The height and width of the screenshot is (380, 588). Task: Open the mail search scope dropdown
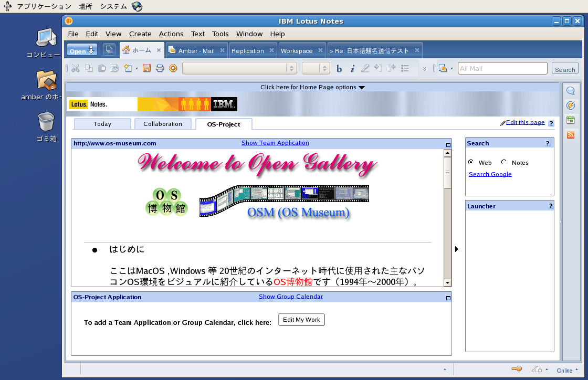[451, 69]
